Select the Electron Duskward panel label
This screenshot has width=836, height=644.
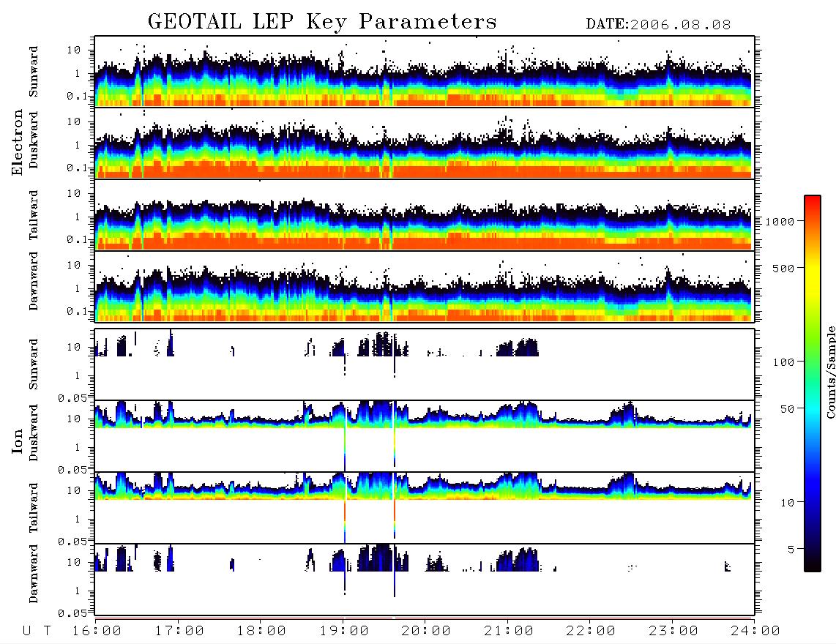tap(34, 140)
